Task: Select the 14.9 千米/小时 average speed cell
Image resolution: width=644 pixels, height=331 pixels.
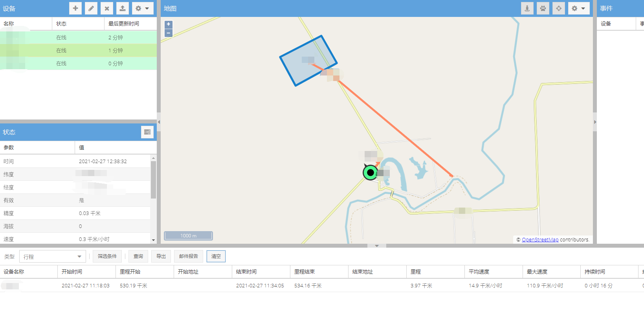Action: pyautogui.click(x=485, y=286)
